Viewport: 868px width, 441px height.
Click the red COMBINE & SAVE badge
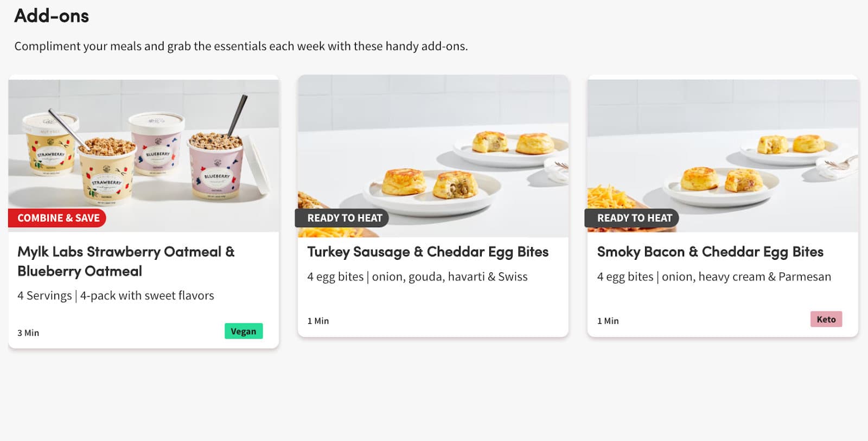pyautogui.click(x=58, y=218)
